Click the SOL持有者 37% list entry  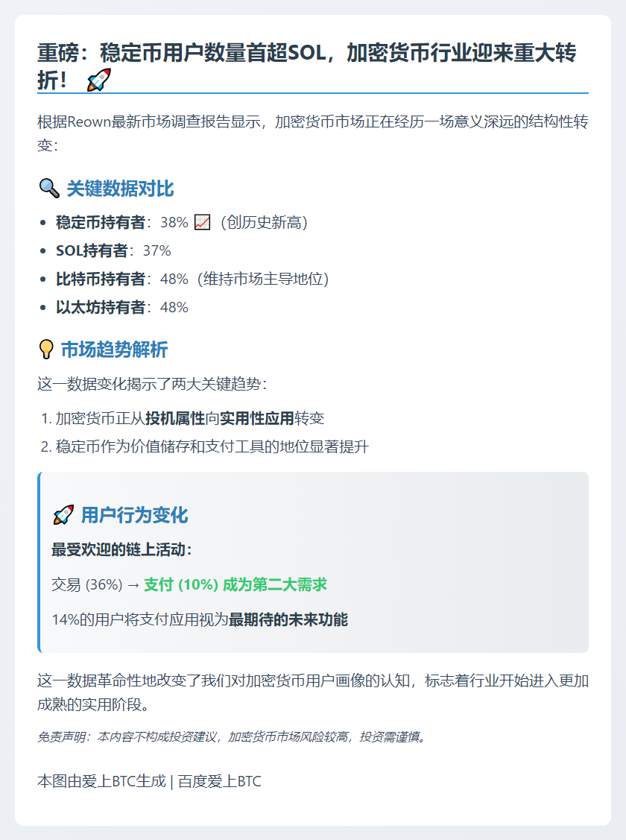click(113, 250)
